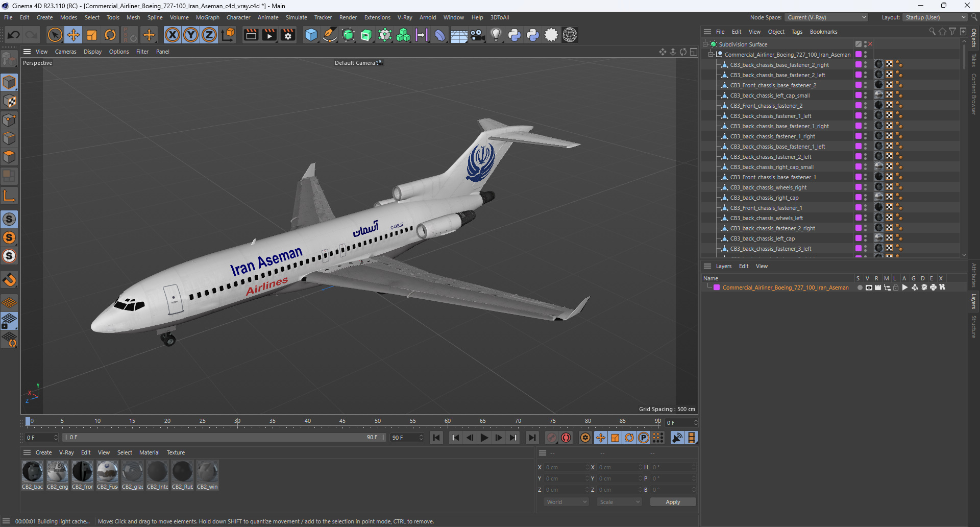Add a Floor environment object

coord(459,35)
